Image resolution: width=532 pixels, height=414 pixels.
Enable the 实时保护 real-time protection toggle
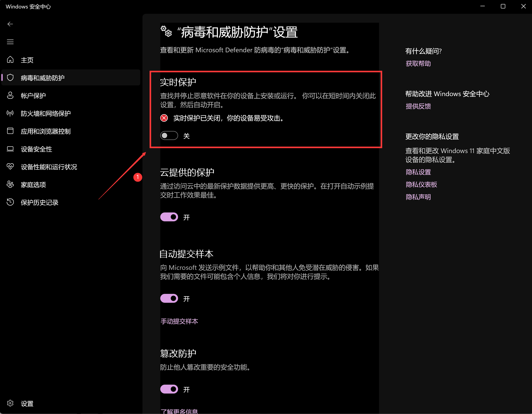[x=169, y=135]
